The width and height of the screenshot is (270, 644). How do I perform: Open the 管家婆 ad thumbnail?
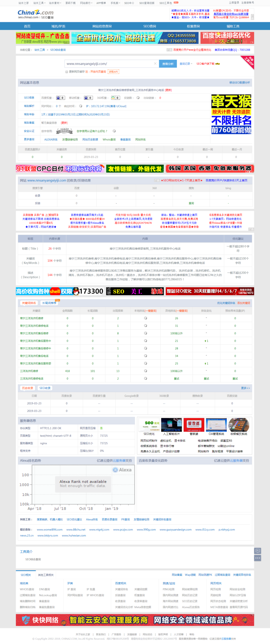(194, 425)
